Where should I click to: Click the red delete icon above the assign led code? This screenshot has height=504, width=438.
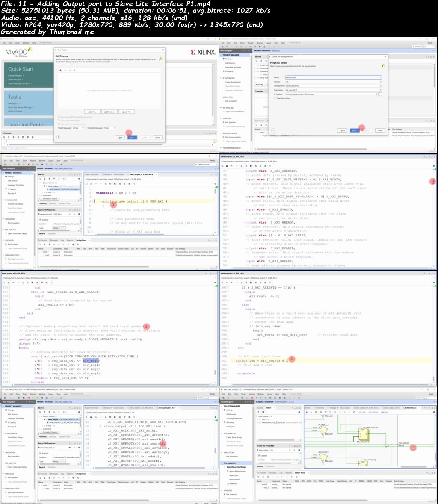[256, 283]
